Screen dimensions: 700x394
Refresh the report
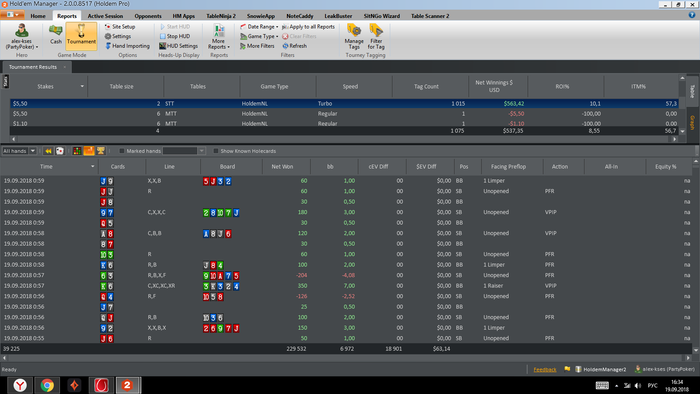pos(294,46)
